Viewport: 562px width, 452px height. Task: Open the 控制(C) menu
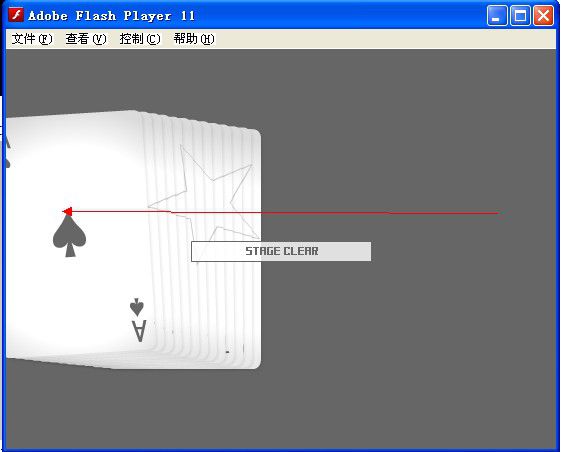click(140, 39)
